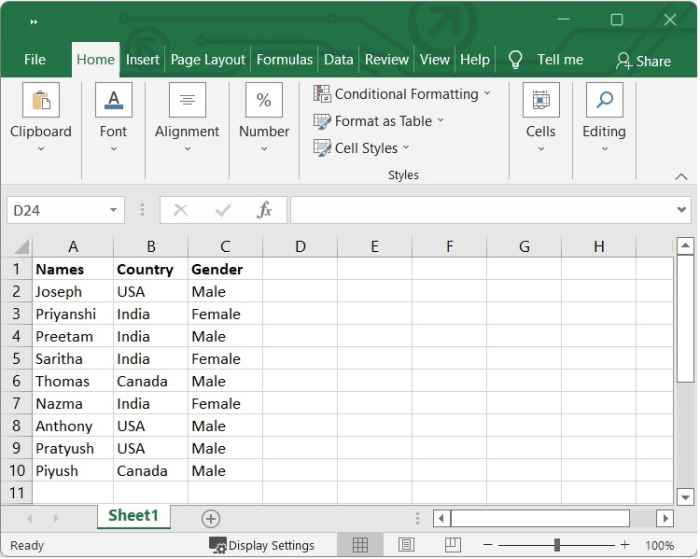Click the Cells group icon
The image size is (700, 559).
tap(540, 101)
